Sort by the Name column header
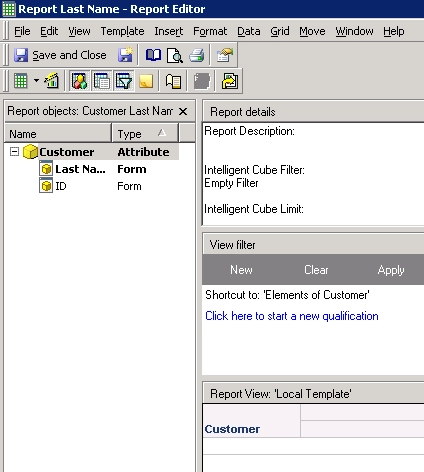Screen dimensions: 424x472 [58, 134]
